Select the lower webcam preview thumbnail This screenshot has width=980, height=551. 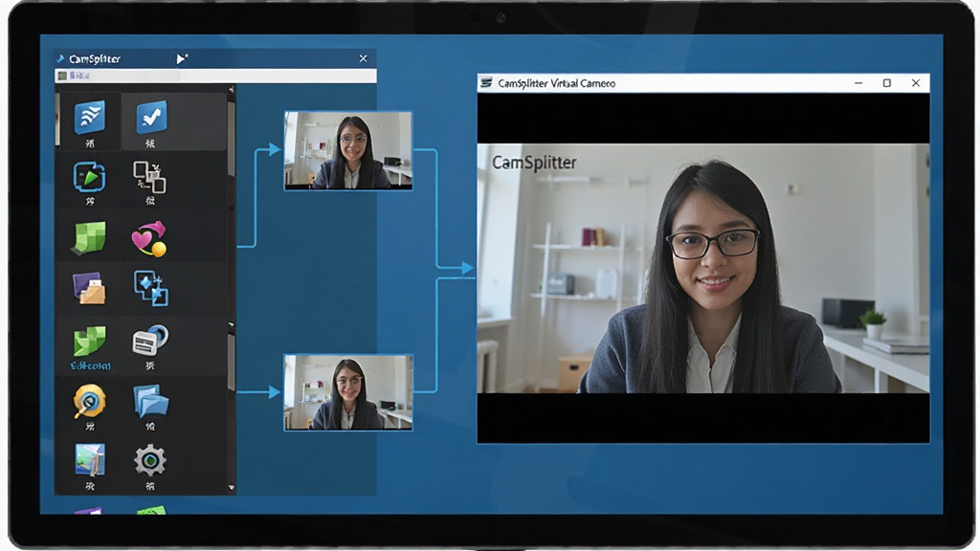pos(348,393)
